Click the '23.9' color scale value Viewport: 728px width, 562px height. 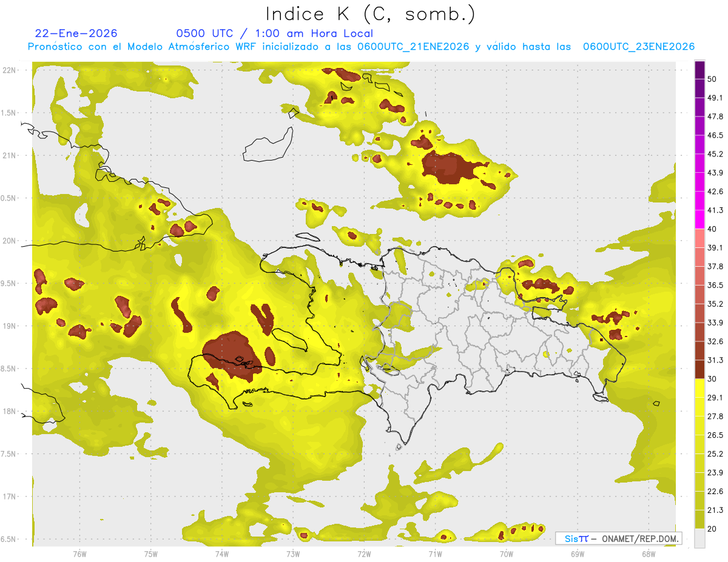click(x=715, y=473)
